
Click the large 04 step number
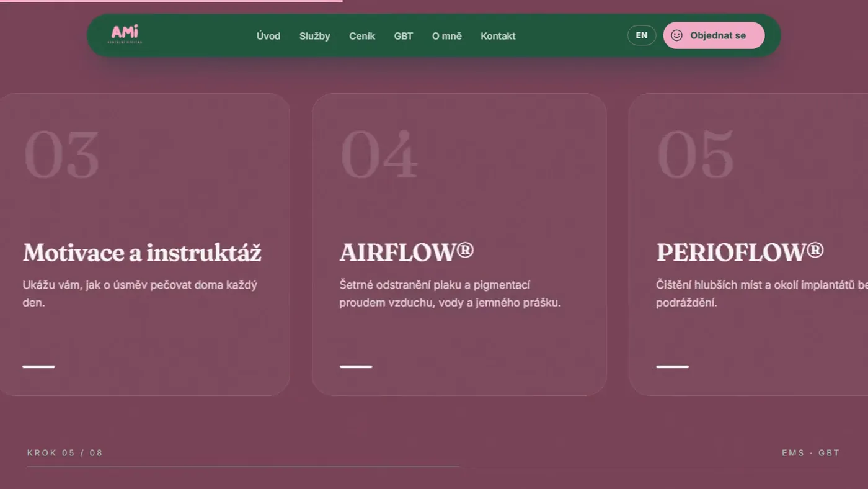click(379, 155)
